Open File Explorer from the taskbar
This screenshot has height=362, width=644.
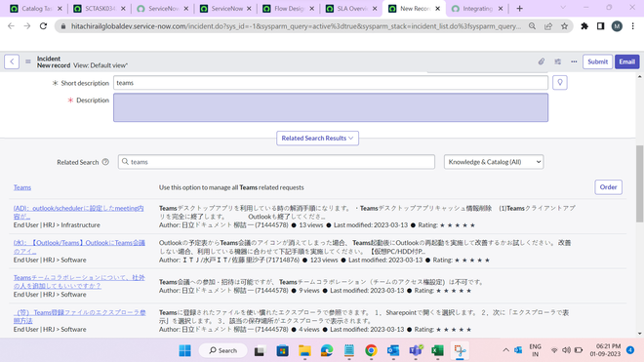[304, 350]
